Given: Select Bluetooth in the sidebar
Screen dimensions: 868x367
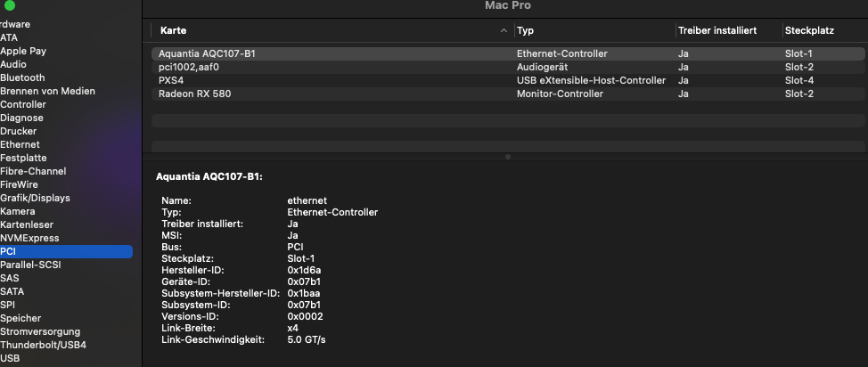Looking at the screenshot, I should pyautogui.click(x=22, y=77).
